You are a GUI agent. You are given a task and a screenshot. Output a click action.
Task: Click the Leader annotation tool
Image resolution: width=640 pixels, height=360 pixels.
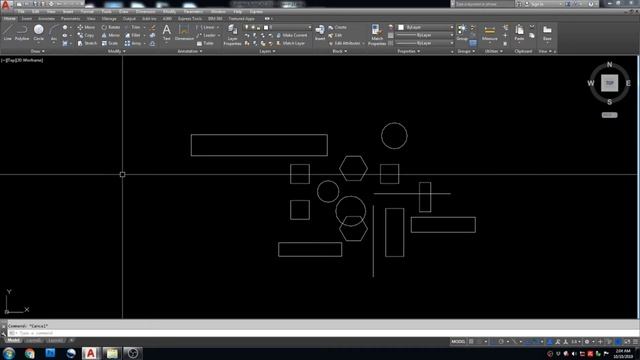pyautogui.click(x=206, y=36)
